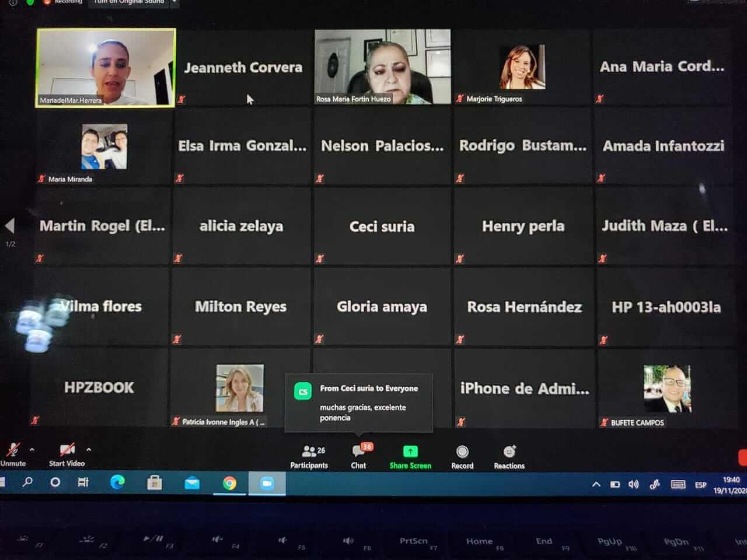This screenshot has width=747, height=560.
Task: Show hidden system tray icons
Action: click(x=596, y=484)
